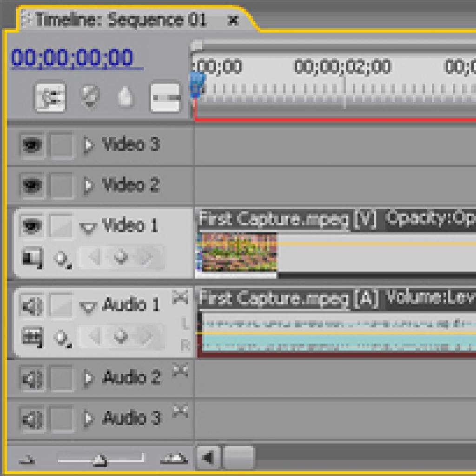Toggle the Snap button in the timeline
The image size is (476, 476).
pyautogui.click(x=50, y=97)
